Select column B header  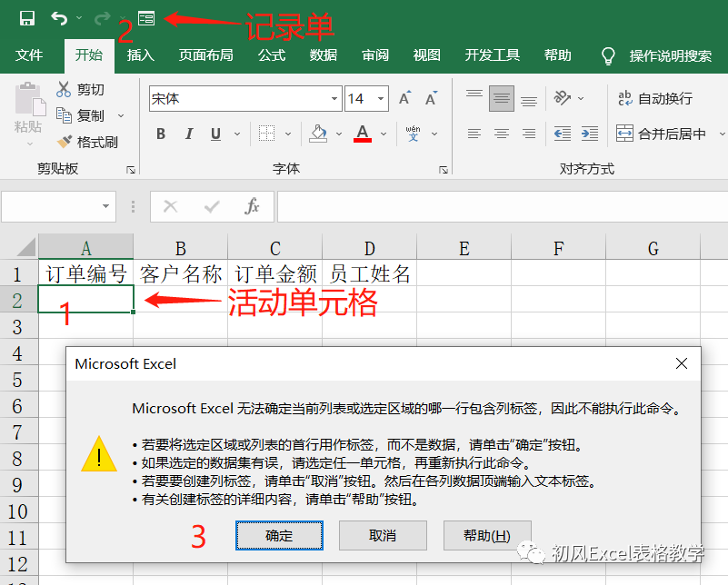(x=181, y=248)
